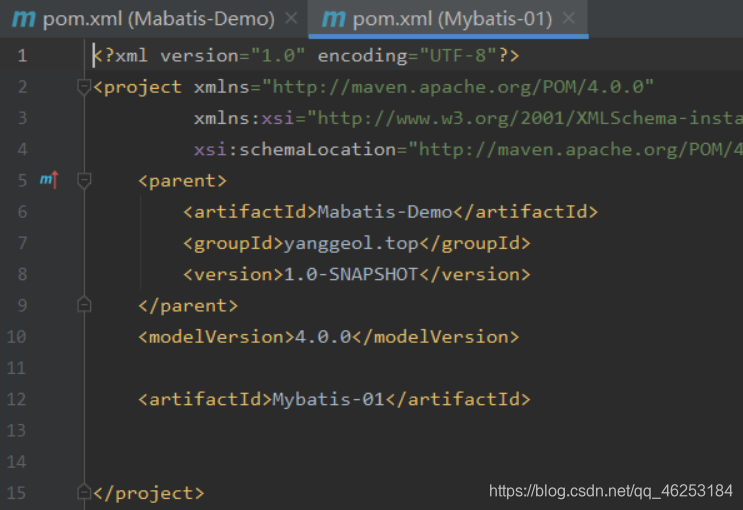Click the closing parent tag
The width and height of the screenshot is (743, 510).
(188, 306)
